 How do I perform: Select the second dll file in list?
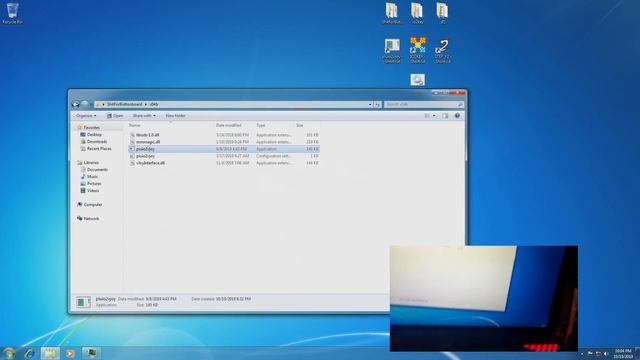pyautogui.click(x=224, y=142)
